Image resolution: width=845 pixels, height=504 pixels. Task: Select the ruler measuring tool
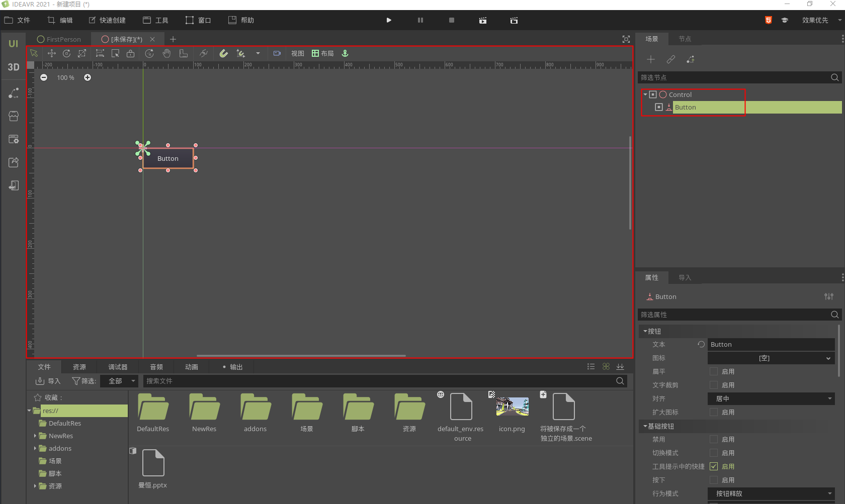point(184,53)
